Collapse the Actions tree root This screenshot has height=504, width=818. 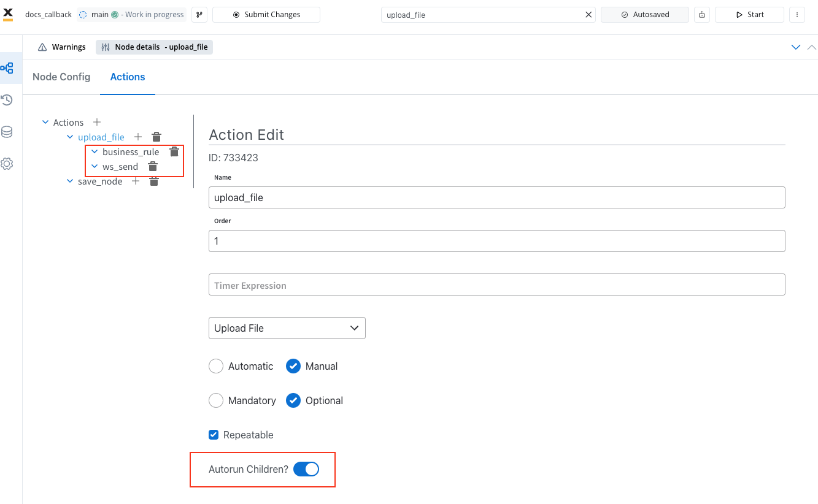(x=45, y=122)
